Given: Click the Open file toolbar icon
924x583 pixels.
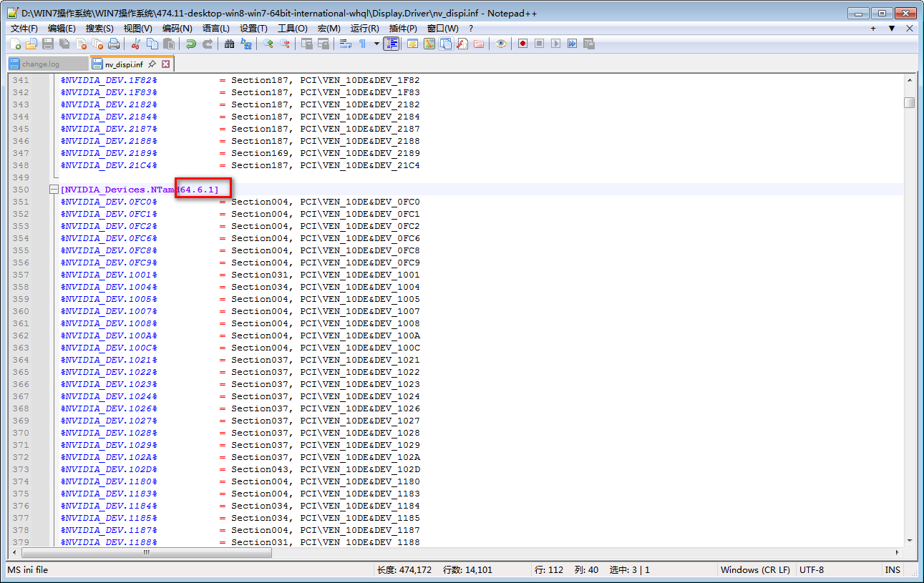Looking at the screenshot, I should (31, 44).
